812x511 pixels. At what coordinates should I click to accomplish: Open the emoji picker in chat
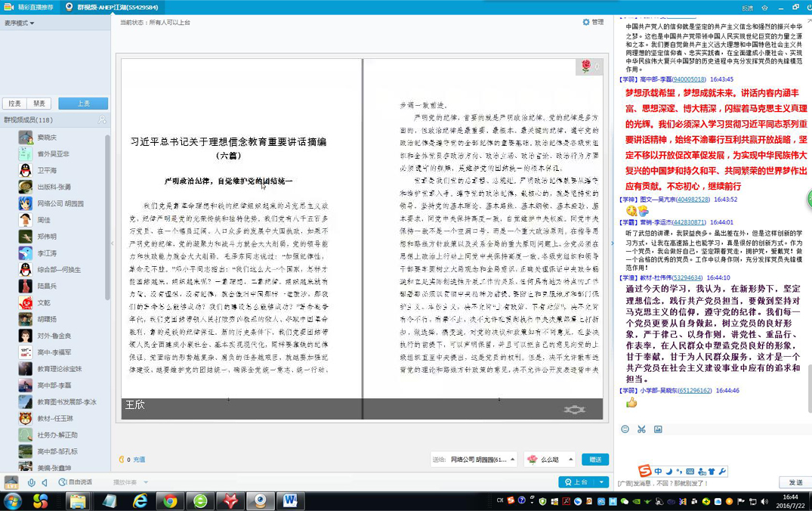coord(625,429)
